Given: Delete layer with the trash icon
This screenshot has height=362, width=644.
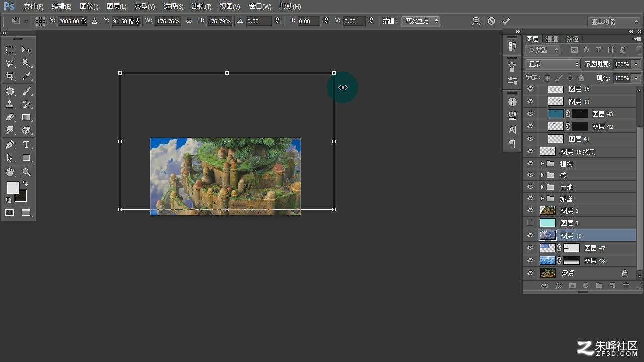Looking at the screenshot, I should pos(626,286).
